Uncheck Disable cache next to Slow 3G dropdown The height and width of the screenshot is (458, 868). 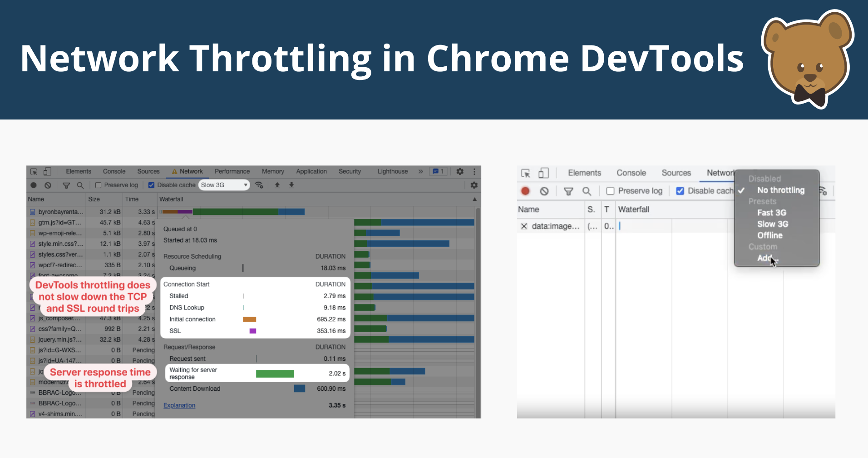click(152, 185)
